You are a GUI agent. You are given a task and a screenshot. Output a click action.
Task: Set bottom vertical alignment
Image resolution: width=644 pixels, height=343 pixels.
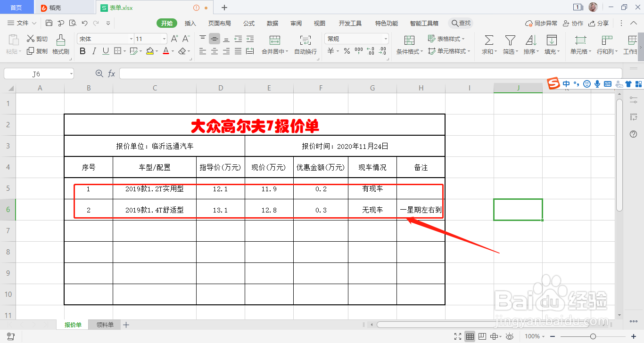[226, 39]
